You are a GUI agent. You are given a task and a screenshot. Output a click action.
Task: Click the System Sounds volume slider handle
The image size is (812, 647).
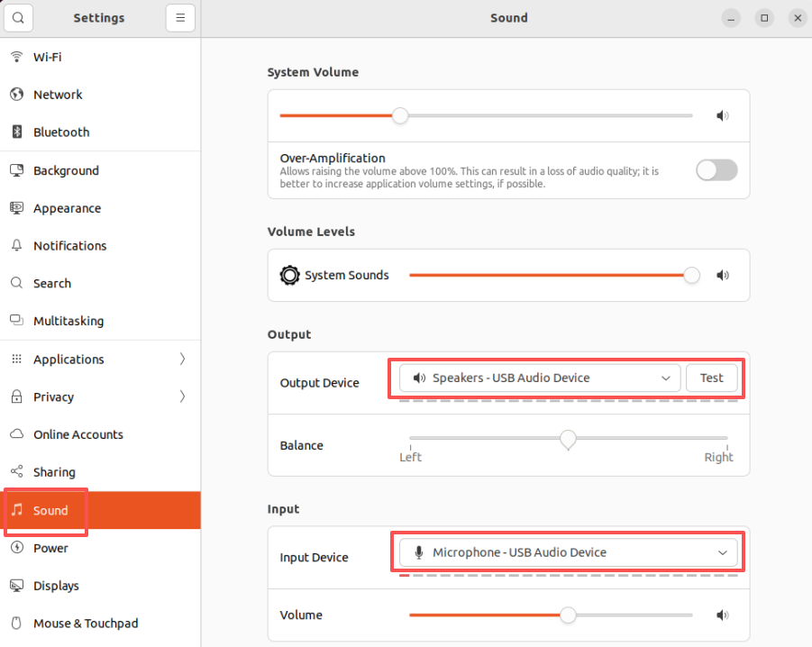(691, 275)
